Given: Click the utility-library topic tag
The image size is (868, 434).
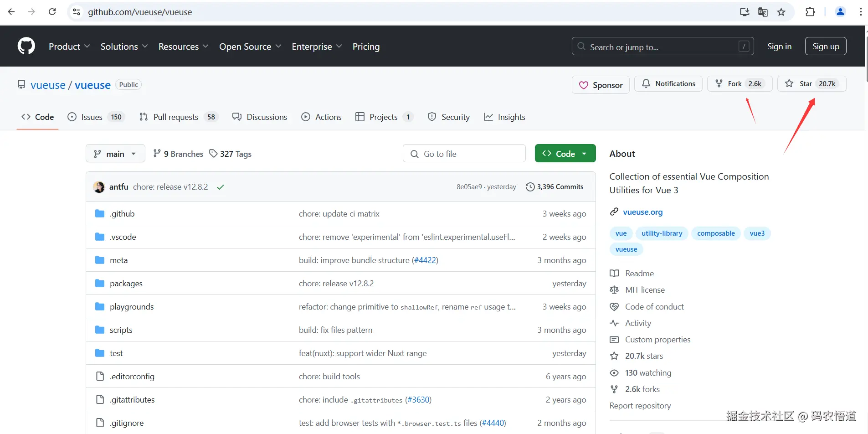Looking at the screenshot, I should 662,233.
